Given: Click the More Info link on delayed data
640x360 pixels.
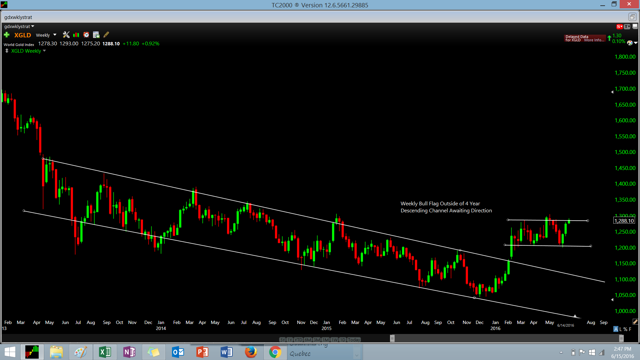Looking at the screenshot, I should 594,40.
